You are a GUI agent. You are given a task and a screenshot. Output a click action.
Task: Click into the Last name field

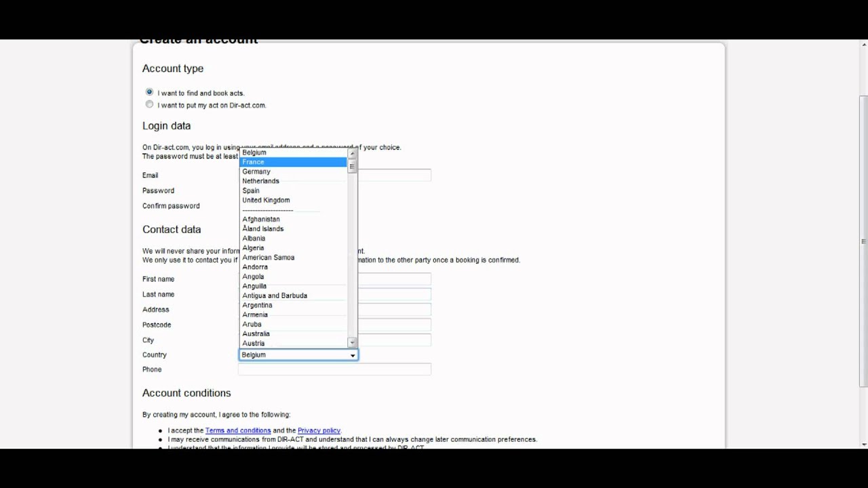click(x=394, y=294)
